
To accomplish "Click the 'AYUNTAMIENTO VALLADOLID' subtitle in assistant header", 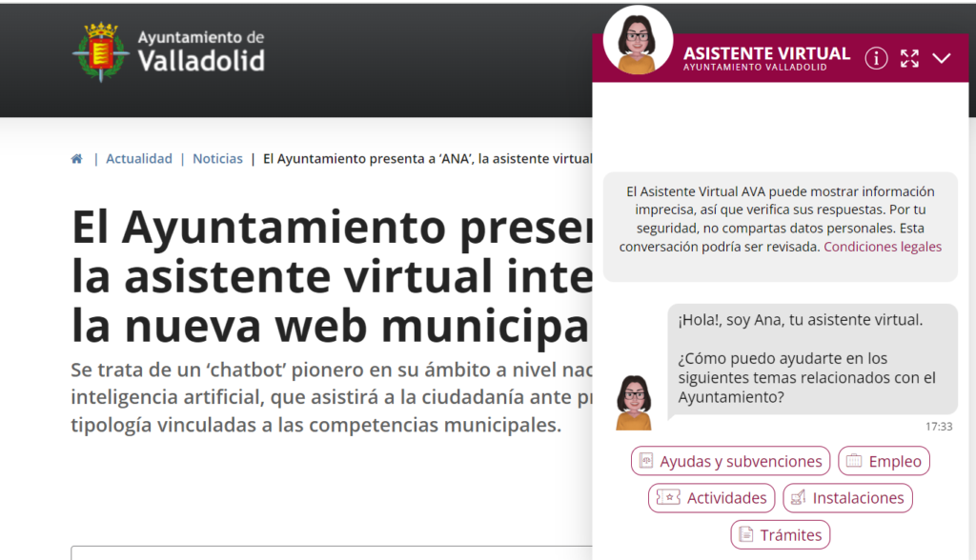I will (x=755, y=68).
